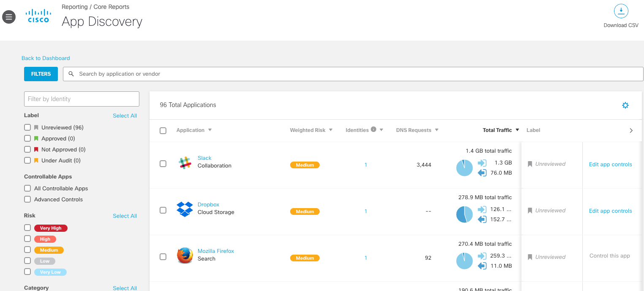The image size is (644, 291).
Task: Expand more columns with right chevron
Action: click(631, 131)
